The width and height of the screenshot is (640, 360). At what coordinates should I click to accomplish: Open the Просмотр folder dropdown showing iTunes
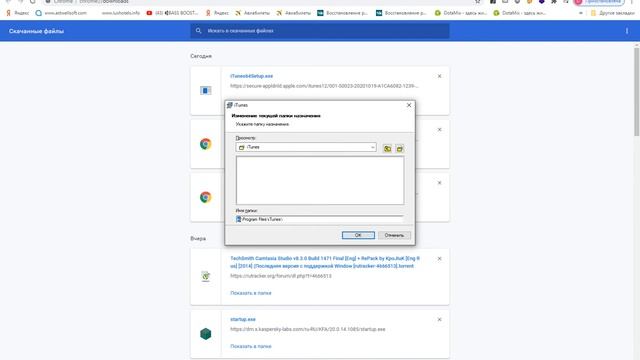[x=306, y=147]
